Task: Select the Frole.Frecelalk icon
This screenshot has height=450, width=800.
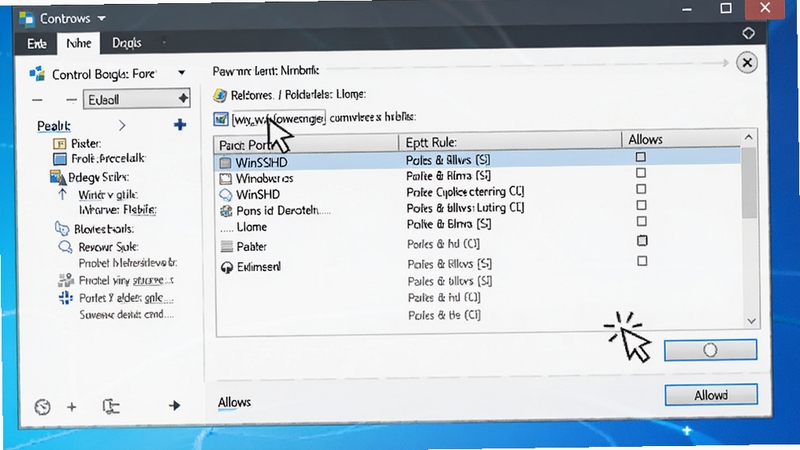Action: (60, 159)
